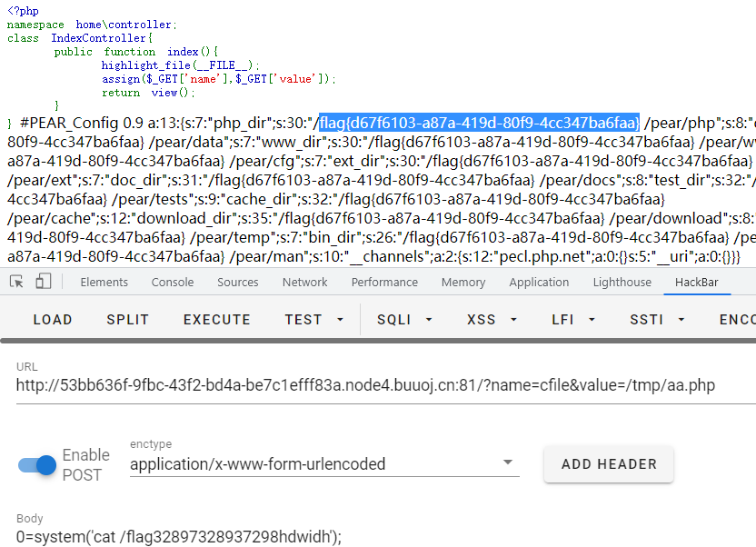The height and width of the screenshot is (547, 756).
Task: Open the SSTI dropdown menu
Action: (x=657, y=320)
